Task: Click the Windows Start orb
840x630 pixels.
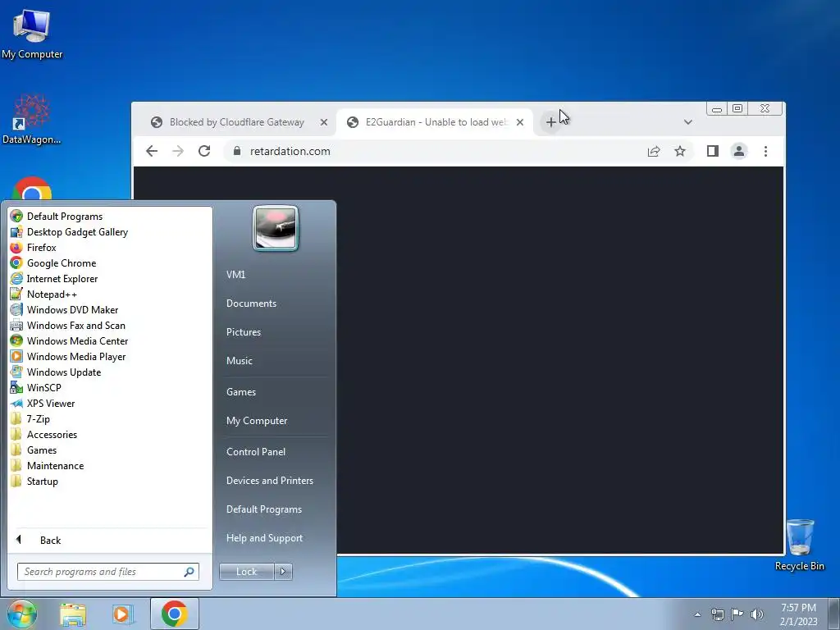Action: tap(22, 614)
